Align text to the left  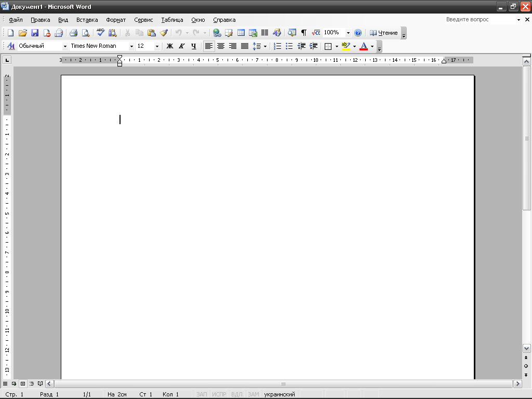[209, 46]
